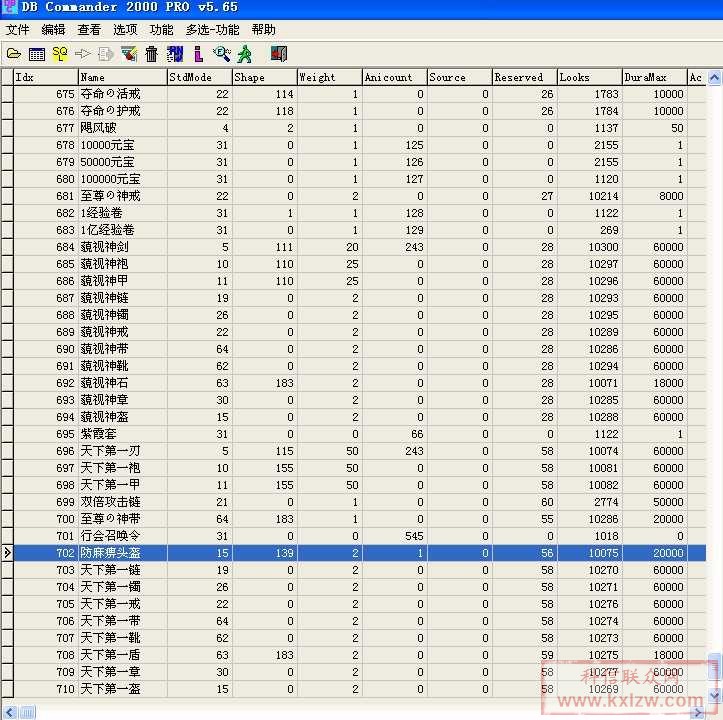This screenshot has height=720, width=723.
Task: Open the 帮助 menu
Action: pos(264,30)
